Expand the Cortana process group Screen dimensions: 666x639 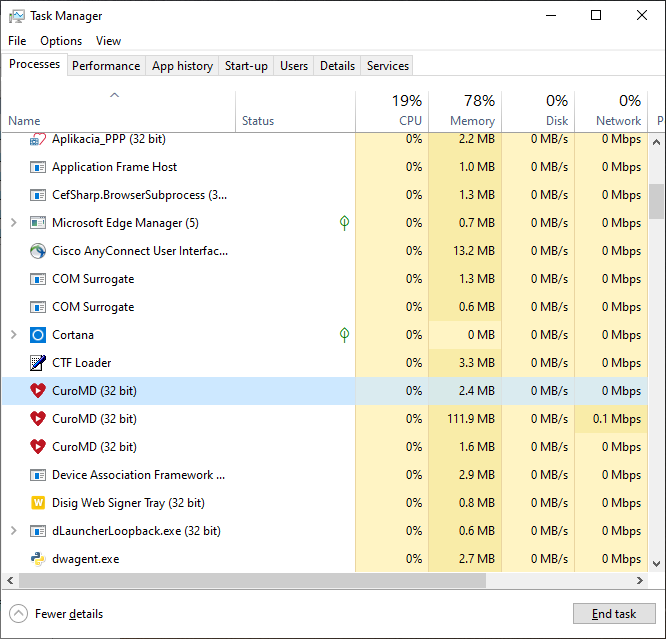(14, 335)
